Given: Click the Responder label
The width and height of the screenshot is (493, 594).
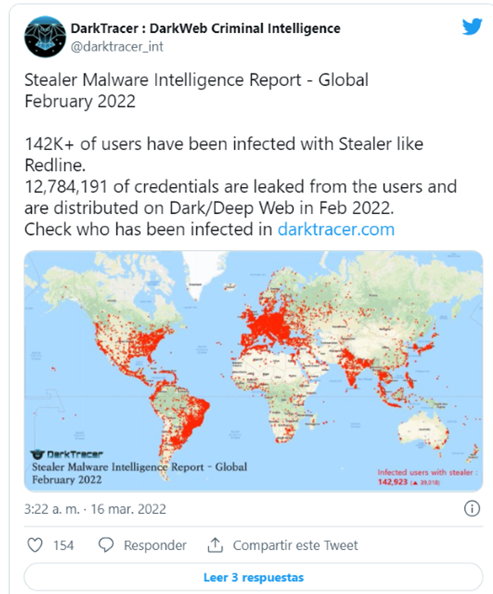Looking at the screenshot, I should [155, 546].
